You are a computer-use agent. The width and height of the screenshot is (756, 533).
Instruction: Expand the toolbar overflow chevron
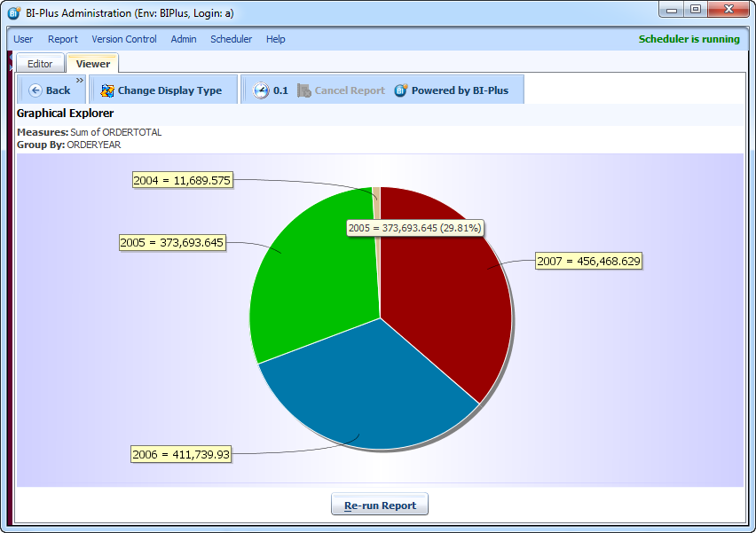[x=80, y=80]
